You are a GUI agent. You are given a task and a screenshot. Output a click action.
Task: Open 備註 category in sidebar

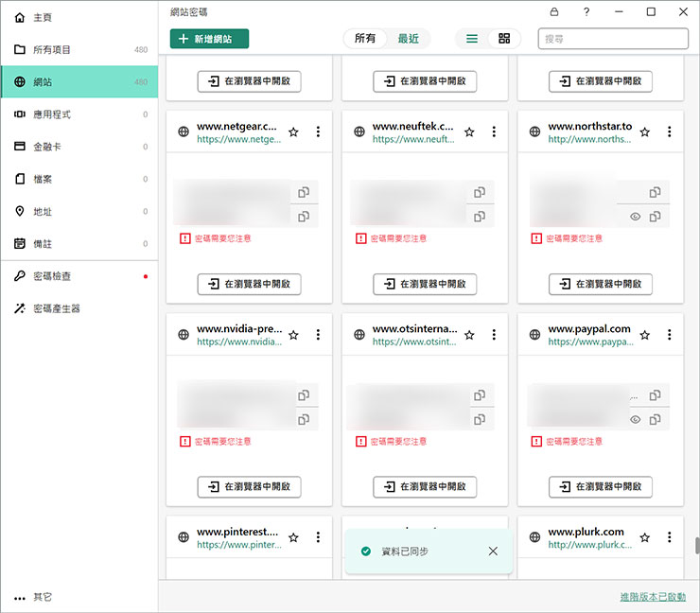point(79,244)
